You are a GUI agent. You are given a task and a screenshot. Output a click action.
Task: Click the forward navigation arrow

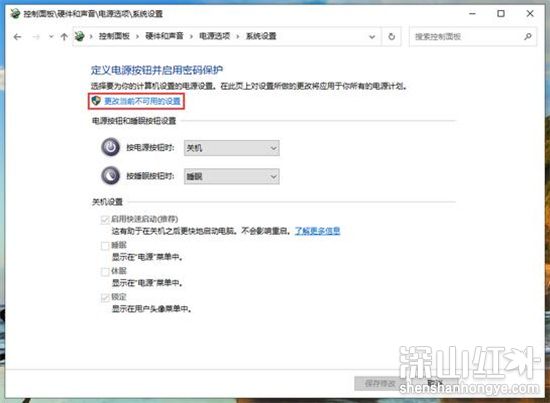(x=36, y=36)
